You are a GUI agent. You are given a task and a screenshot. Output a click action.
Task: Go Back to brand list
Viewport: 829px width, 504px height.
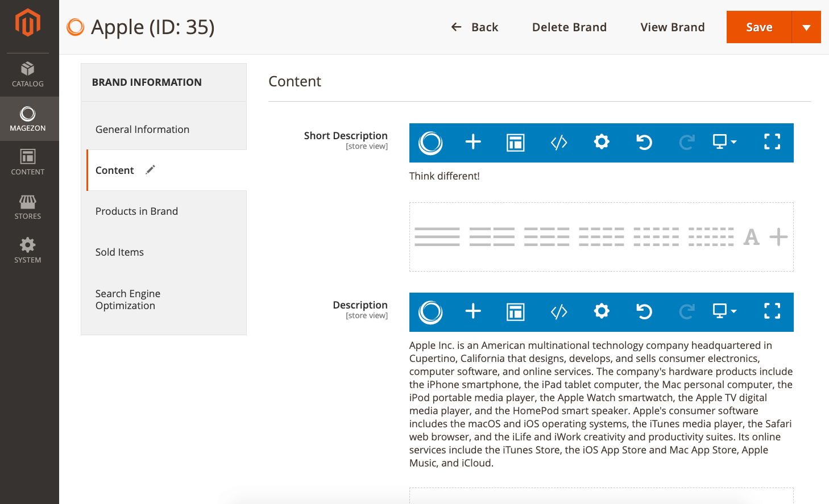click(x=474, y=27)
